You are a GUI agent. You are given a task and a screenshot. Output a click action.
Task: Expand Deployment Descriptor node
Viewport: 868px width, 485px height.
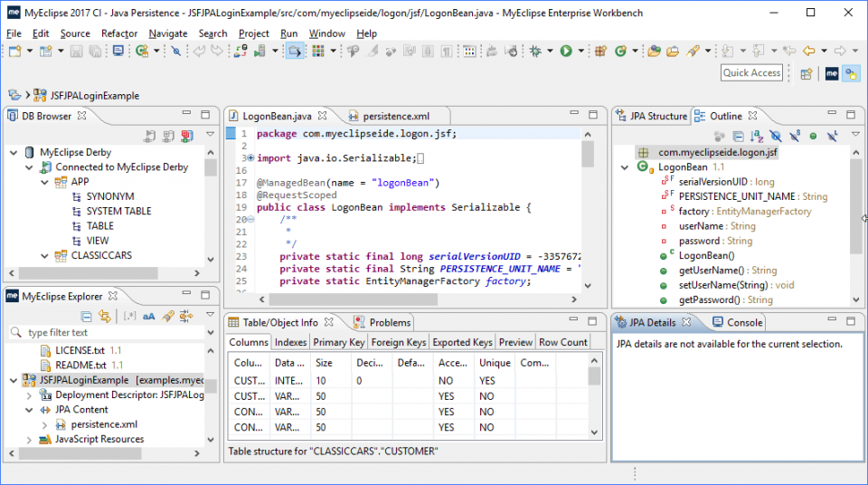click(29, 395)
